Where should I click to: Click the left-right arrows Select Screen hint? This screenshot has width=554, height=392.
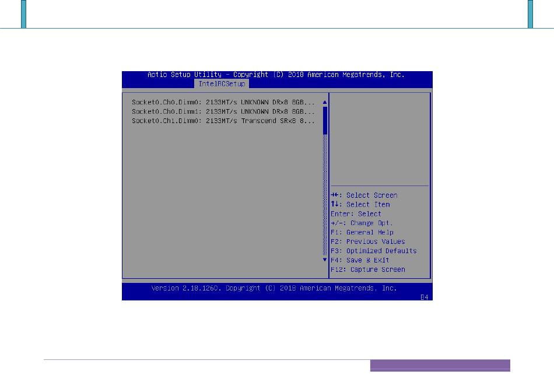coord(364,195)
